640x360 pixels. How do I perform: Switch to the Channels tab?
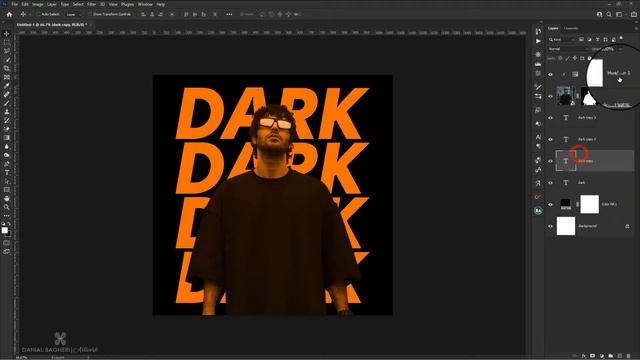point(571,28)
